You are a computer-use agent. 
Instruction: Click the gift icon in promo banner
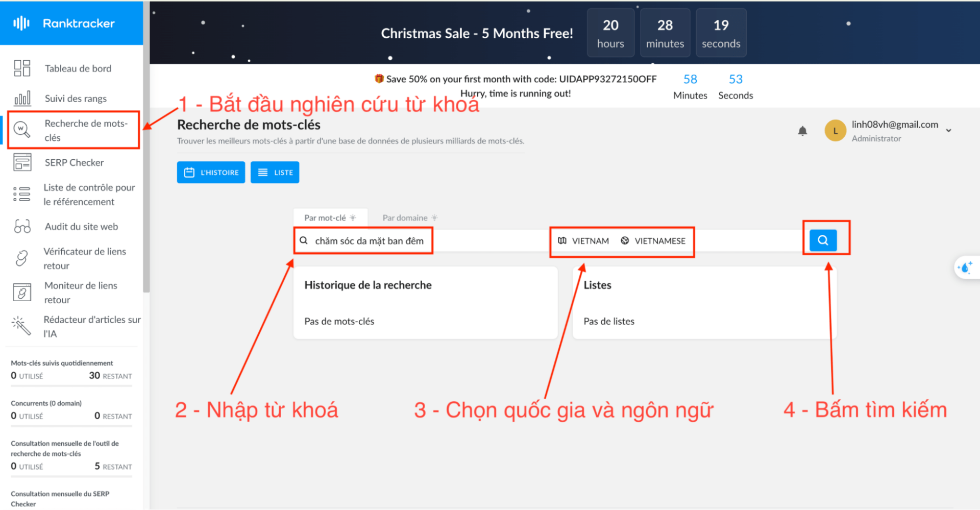[379, 79]
